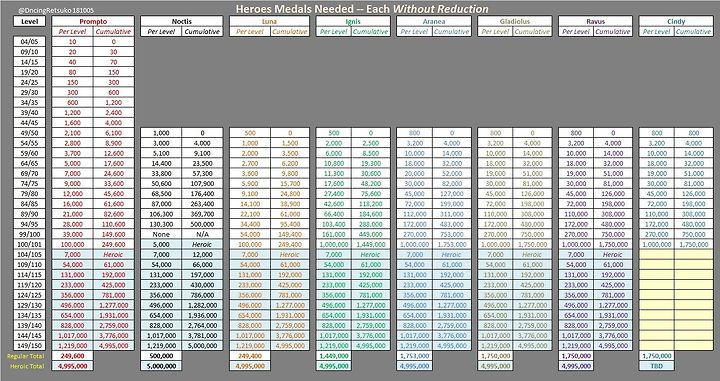This screenshot has height=381, width=720.
Task: Click Noctis cumulative cell '107,900'
Action: pos(202,183)
